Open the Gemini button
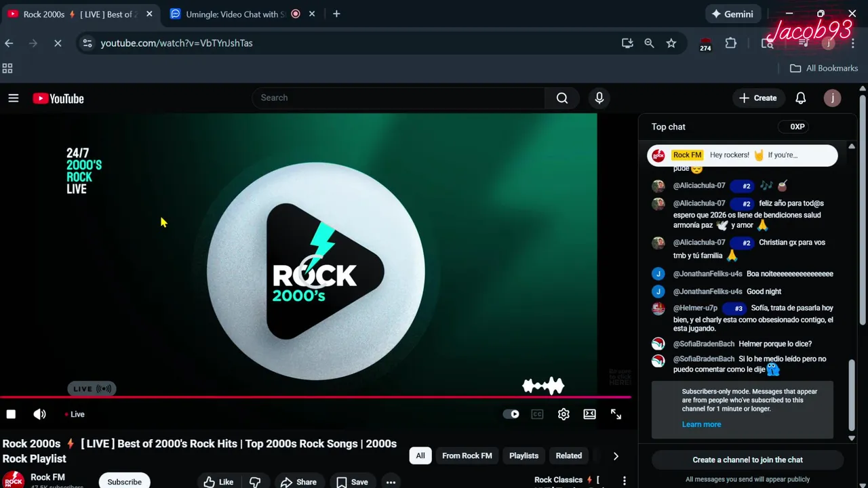 [732, 14]
